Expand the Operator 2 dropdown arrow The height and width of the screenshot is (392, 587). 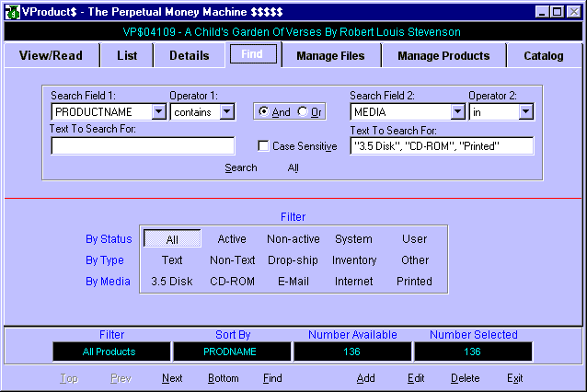coord(526,111)
